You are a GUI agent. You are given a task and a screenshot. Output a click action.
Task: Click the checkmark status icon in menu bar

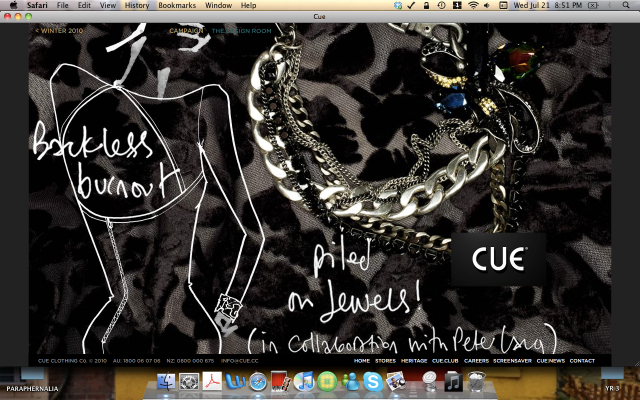[411, 5]
